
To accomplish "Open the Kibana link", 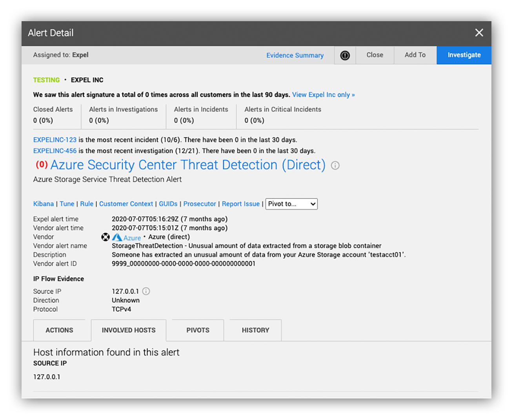I will (x=44, y=204).
